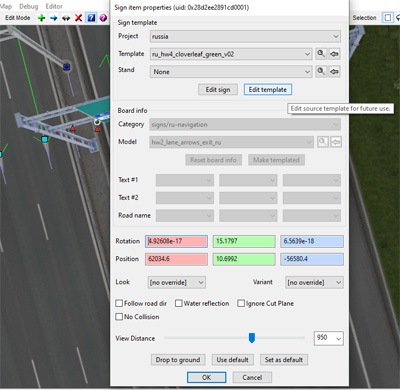Open the Variant override dropdown
The width and height of the screenshot is (400, 390).
point(314,282)
